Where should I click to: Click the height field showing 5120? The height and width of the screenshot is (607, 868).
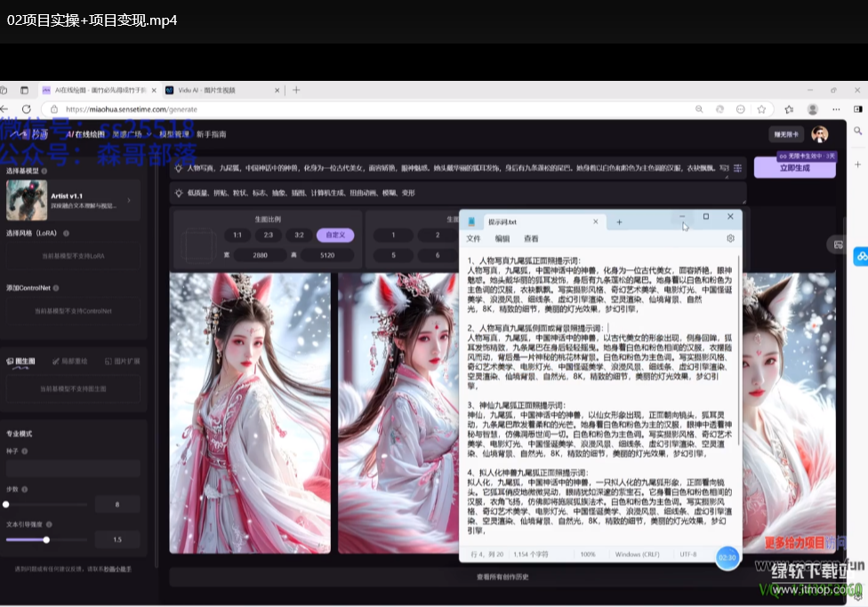pyautogui.click(x=327, y=256)
